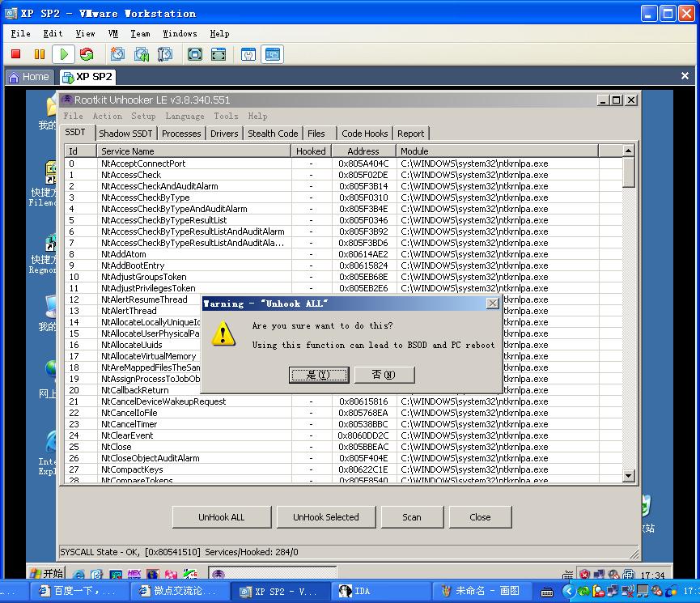Click the Full Screen toolbar icon
Screen dimensions: 700x603
click(195, 54)
